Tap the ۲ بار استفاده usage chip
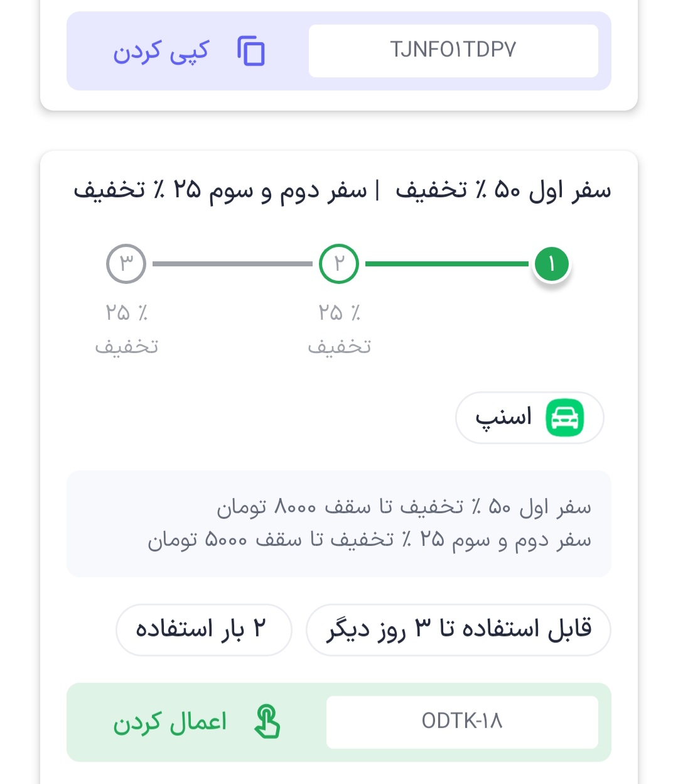Image resolution: width=678 pixels, height=784 pixels. pyautogui.click(x=203, y=629)
